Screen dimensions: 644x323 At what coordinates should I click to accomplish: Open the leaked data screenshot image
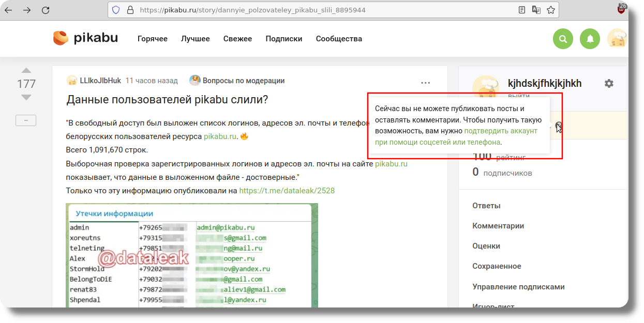click(192, 255)
